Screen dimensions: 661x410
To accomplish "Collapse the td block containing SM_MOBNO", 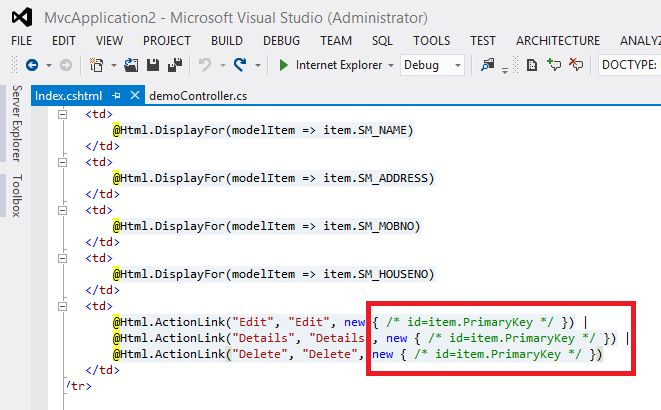I will pyautogui.click(x=62, y=210).
